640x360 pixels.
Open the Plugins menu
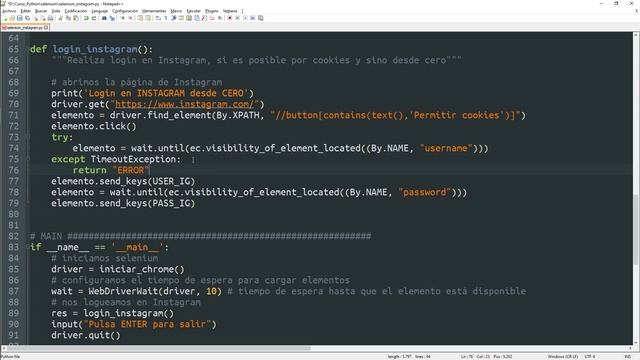coord(211,11)
